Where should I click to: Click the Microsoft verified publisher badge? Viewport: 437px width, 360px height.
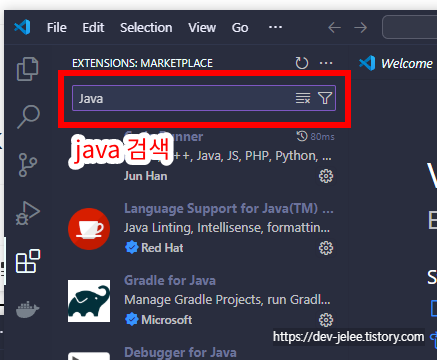pos(132,320)
